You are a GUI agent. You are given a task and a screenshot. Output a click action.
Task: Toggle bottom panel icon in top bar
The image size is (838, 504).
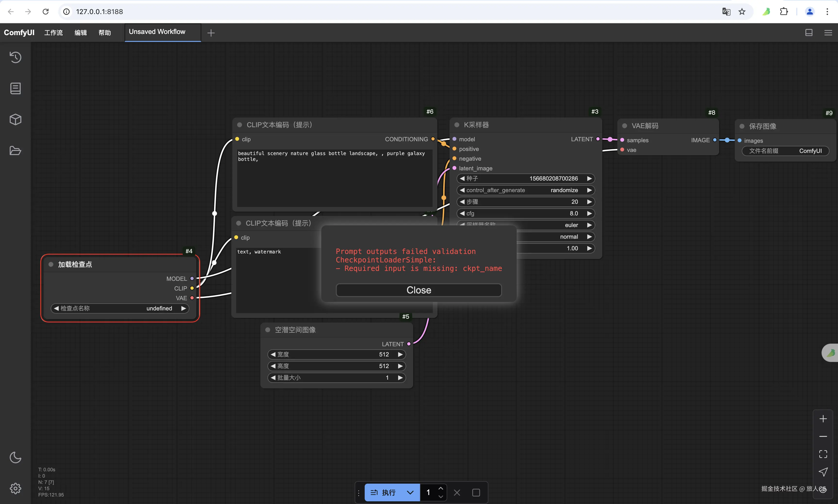point(809,33)
